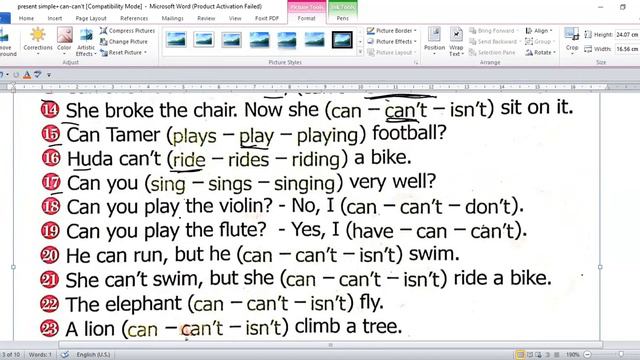
Task: Select the Ink Tools Pens tab
Action: coord(343,18)
